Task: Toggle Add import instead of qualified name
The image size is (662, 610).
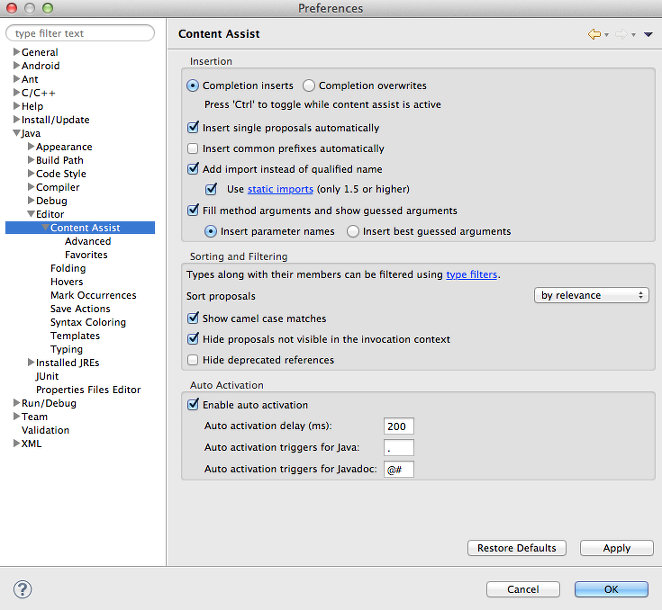Action: [x=193, y=168]
